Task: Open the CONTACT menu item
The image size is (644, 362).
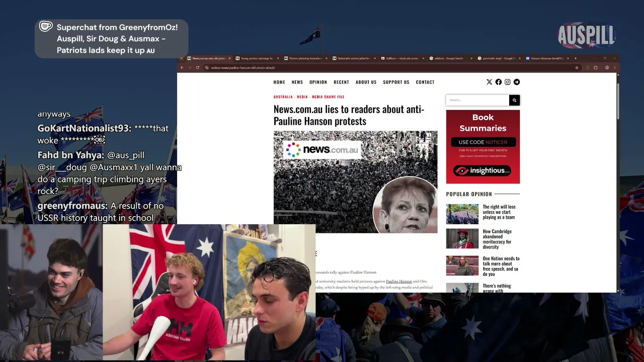Action: [425, 82]
